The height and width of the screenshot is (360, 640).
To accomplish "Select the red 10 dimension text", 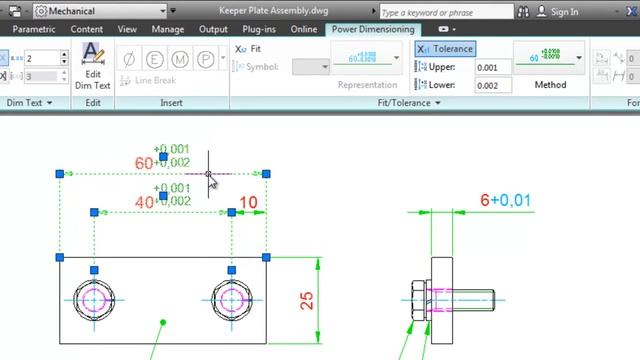I will coord(248,202).
